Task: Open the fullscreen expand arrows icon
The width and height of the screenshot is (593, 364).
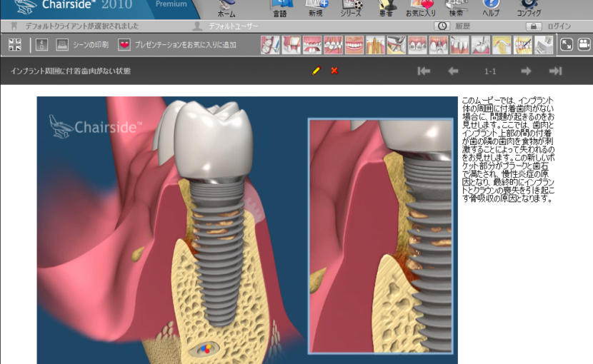Action: click(x=566, y=44)
